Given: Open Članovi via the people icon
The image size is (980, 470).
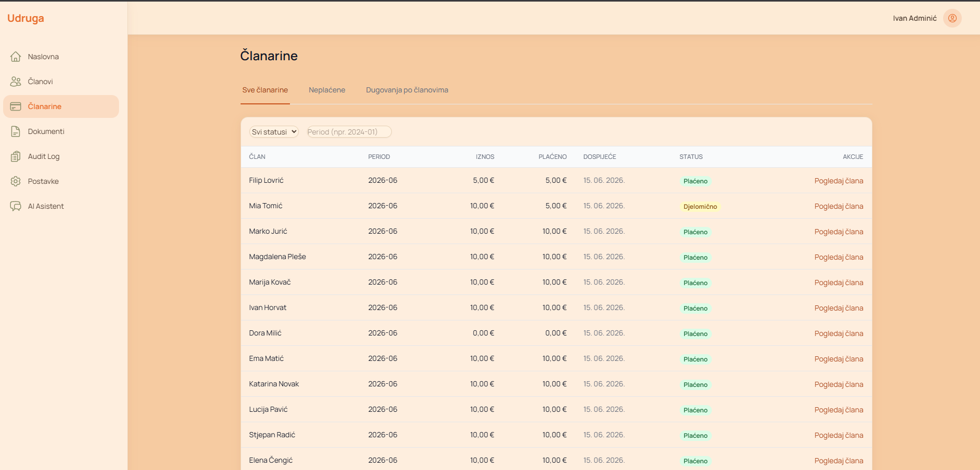Looking at the screenshot, I should [16, 82].
